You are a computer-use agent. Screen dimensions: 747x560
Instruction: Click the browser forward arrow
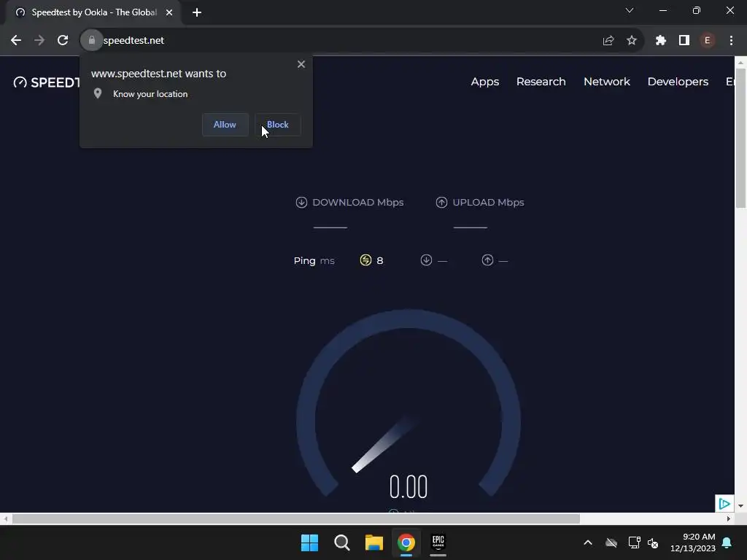tap(39, 41)
